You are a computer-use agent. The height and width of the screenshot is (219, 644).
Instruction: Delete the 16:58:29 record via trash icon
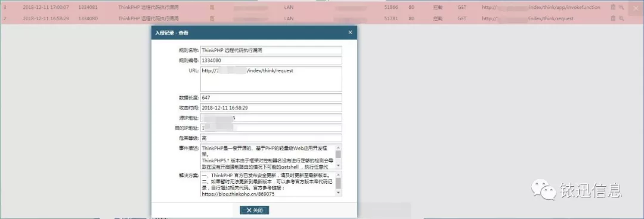(613, 18)
